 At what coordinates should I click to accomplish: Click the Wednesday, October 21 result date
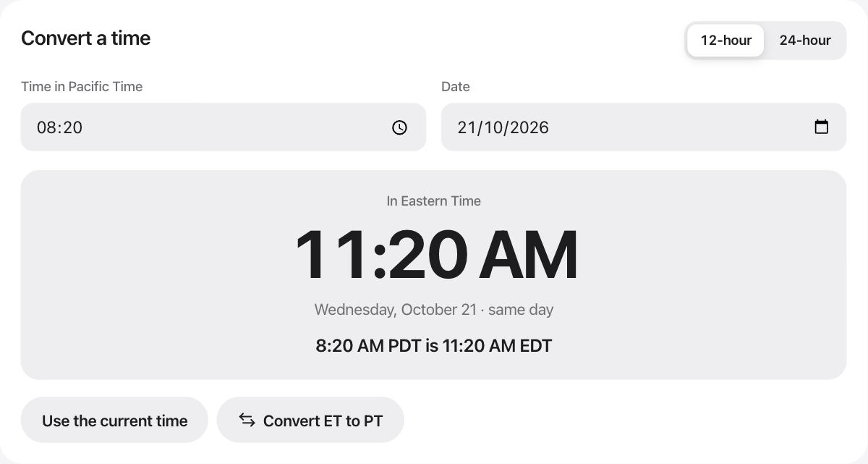tap(396, 309)
